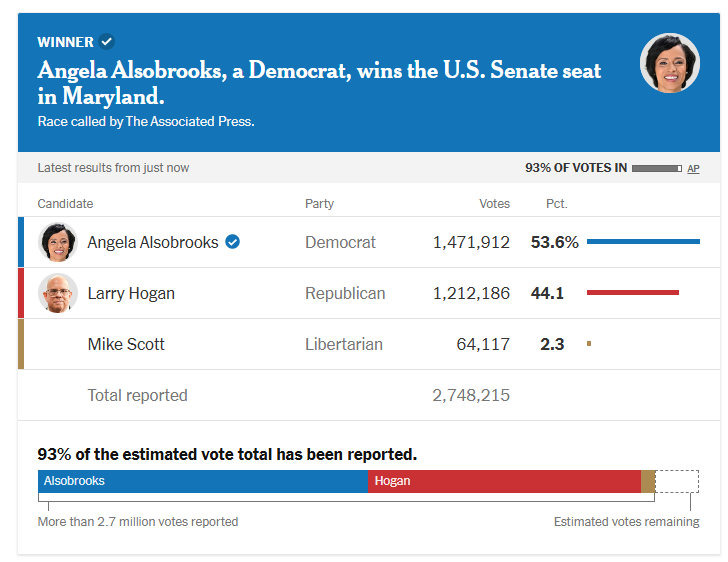The image size is (728, 562).
Task: Click Angela Alsobrooks' large header portrait
Action: coord(670,63)
